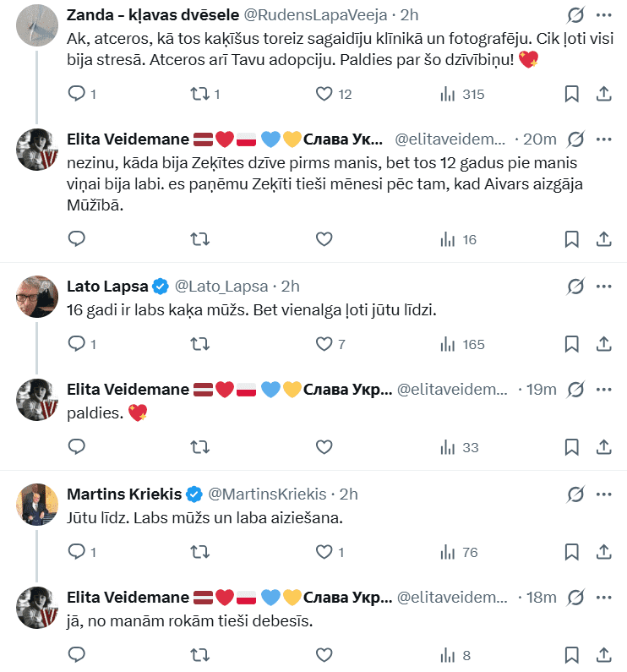Share Martins Kriekis's tweet
Viewport: 627px width, 672px height.
pyautogui.click(x=604, y=552)
